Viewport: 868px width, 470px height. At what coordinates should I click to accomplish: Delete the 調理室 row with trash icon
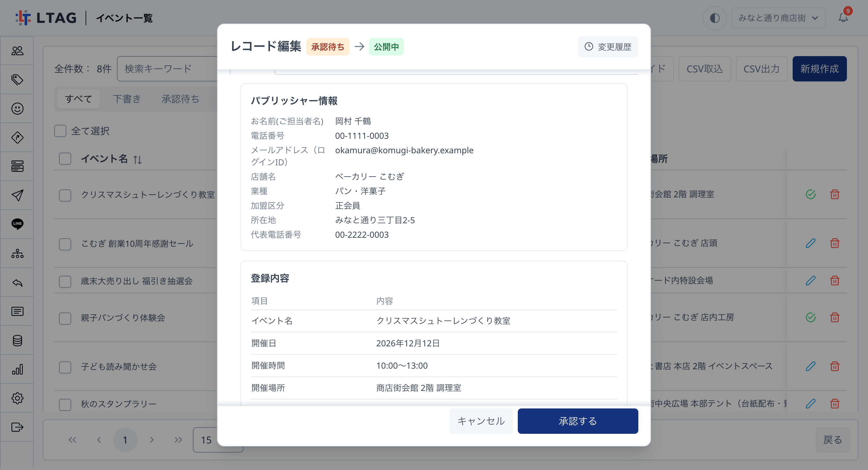835,194
